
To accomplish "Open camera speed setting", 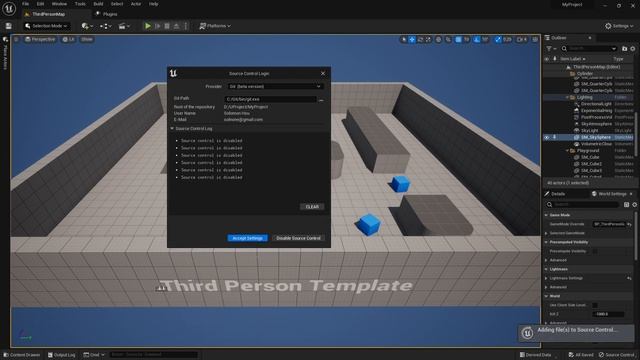I will [522, 40].
